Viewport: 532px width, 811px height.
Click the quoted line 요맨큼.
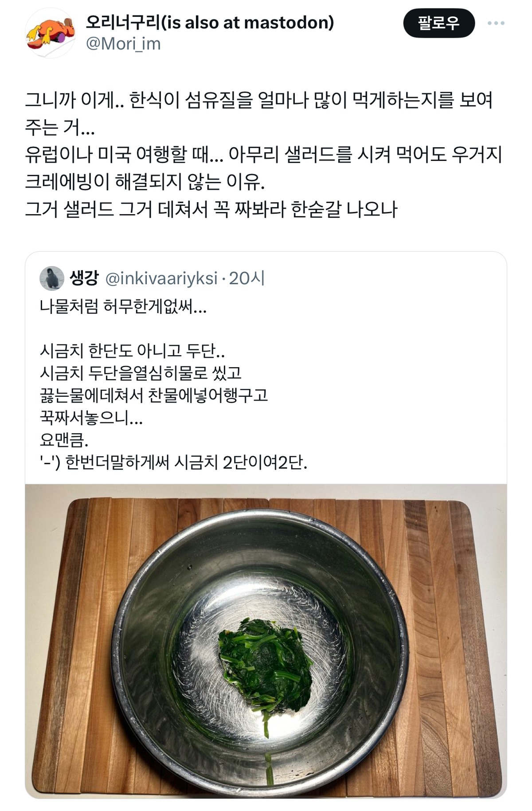coord(64,440)
